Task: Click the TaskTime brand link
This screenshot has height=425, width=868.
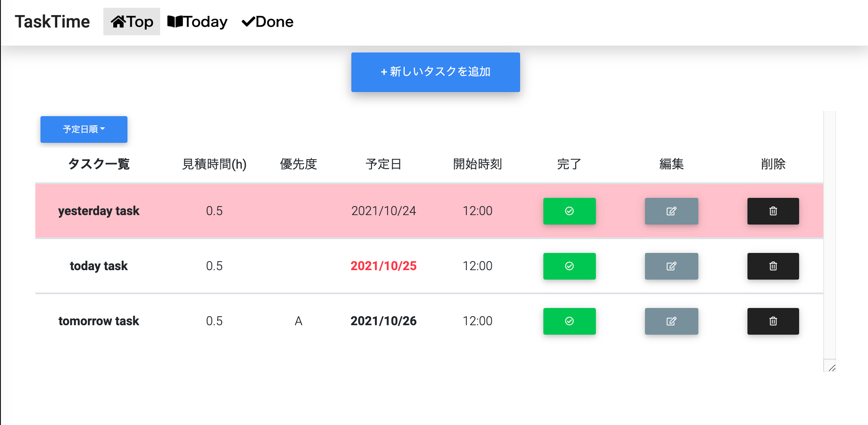Action: [52, 22]
